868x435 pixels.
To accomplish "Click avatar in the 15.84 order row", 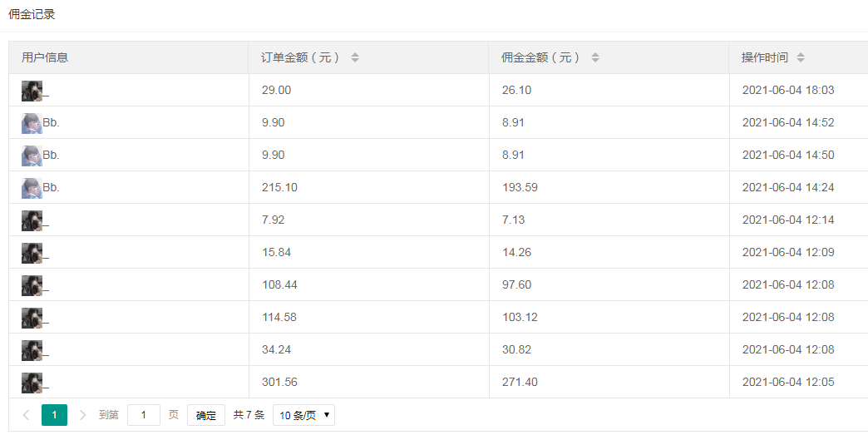I will pos(32,253).
